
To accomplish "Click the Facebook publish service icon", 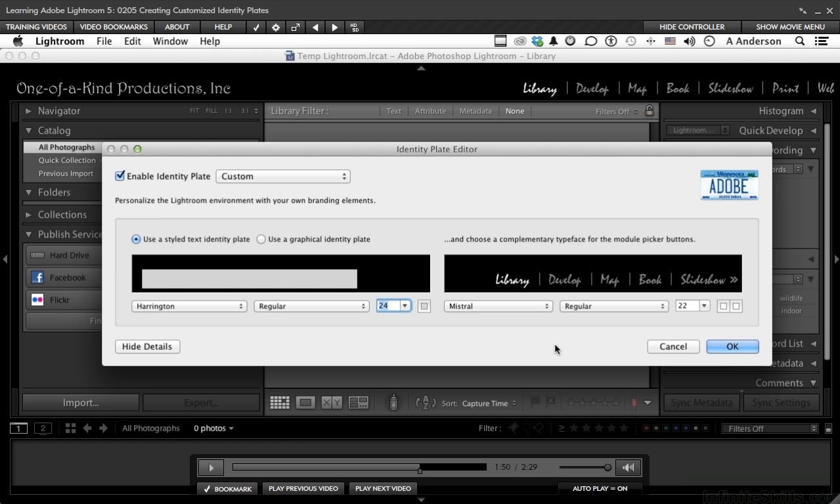I will click(x=37, y=278).
